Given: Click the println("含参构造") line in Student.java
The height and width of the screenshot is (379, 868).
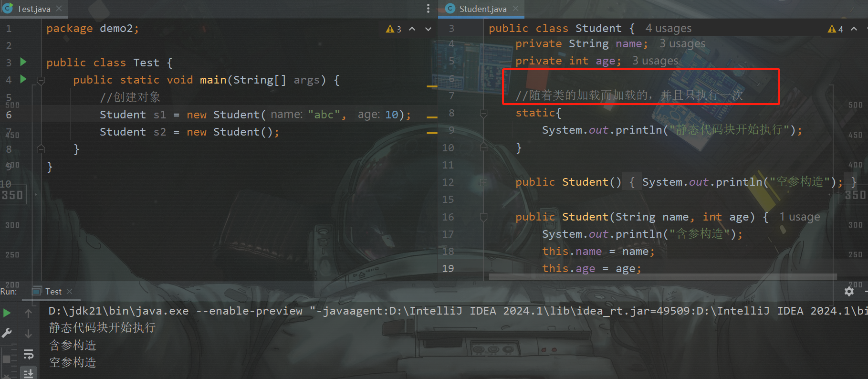Looking at the screenshot, I should pos(642,234).
